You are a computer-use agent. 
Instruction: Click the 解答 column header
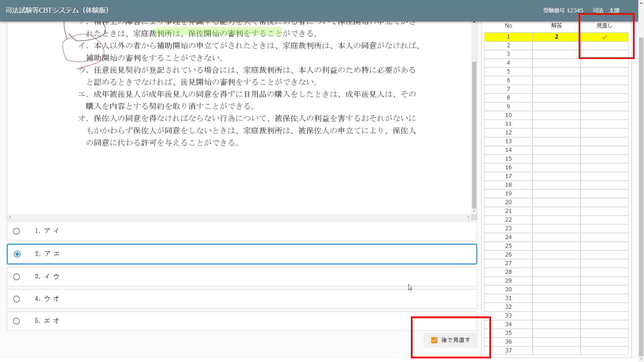[x=556, y=26]
